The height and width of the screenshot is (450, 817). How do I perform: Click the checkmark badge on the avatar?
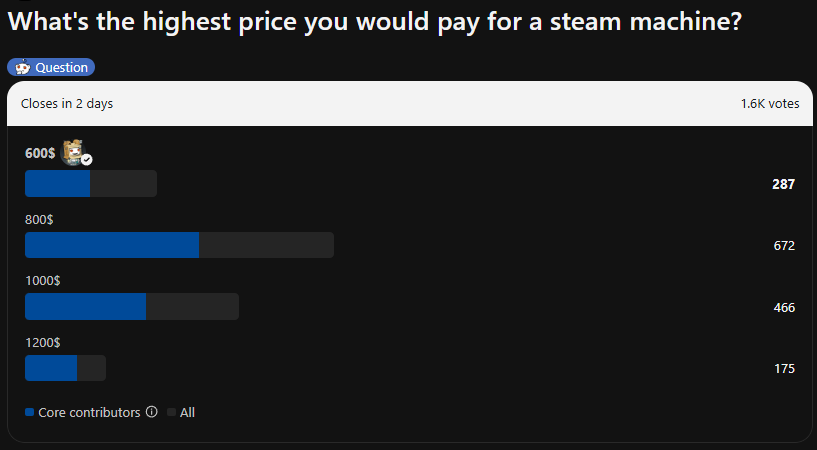pyautogui.click(x=86, y=160)
